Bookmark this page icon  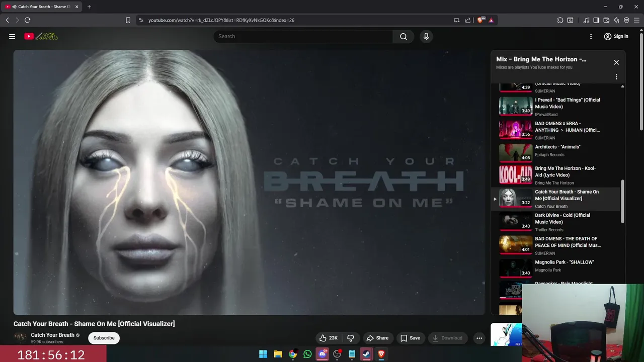point(128,20)
